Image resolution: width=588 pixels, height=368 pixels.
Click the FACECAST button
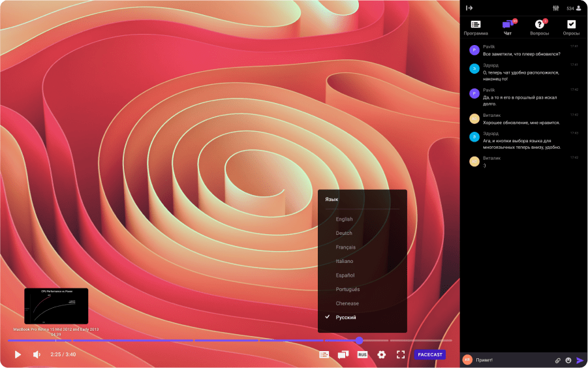pyautogui.click(x=430, y=354)
